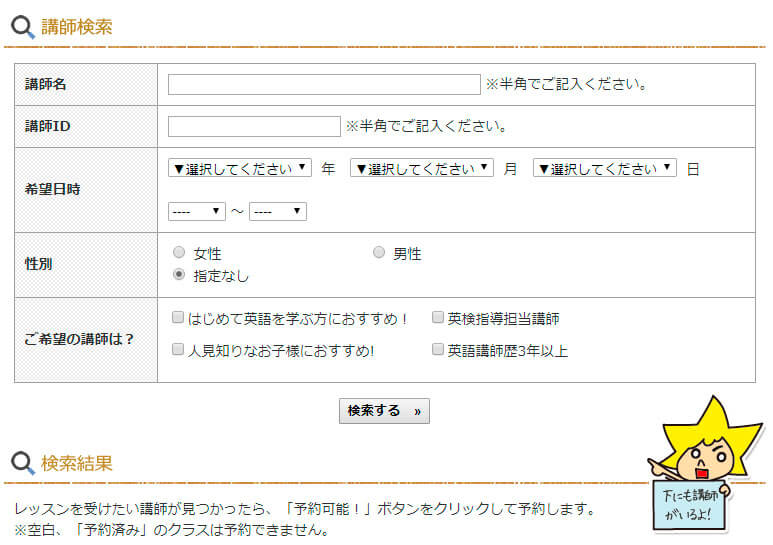Check はじめて英語を学ぶ方におすすめ checkbox

pos(178,318)
